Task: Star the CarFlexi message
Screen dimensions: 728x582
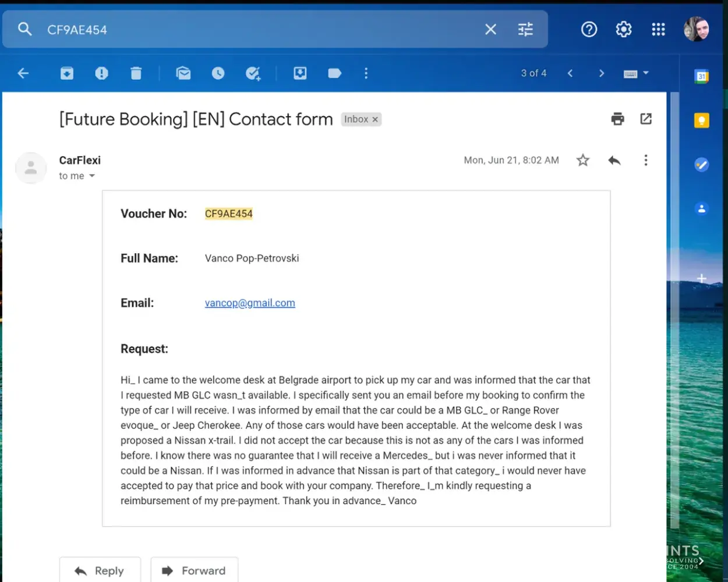Action: [583, 161]
